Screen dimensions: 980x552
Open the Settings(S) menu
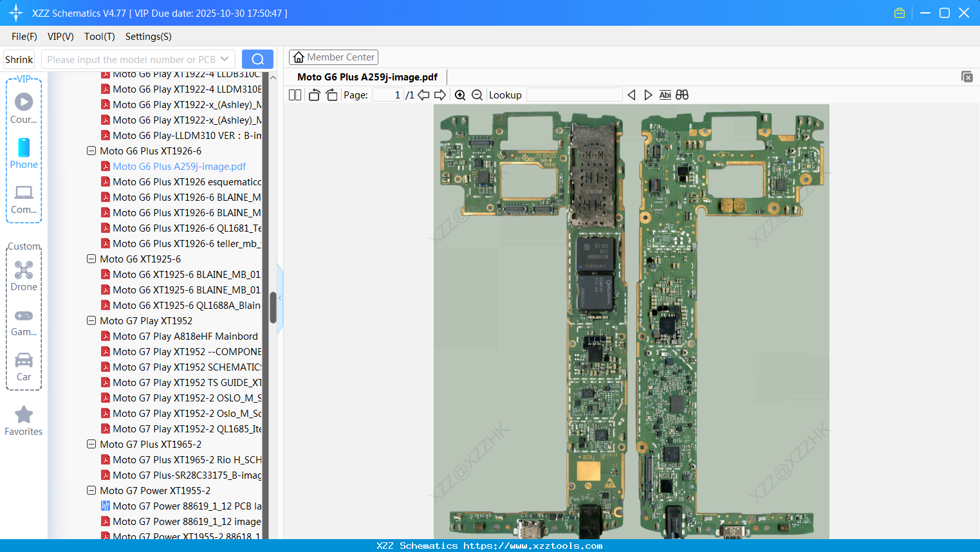tap(148, 37)
